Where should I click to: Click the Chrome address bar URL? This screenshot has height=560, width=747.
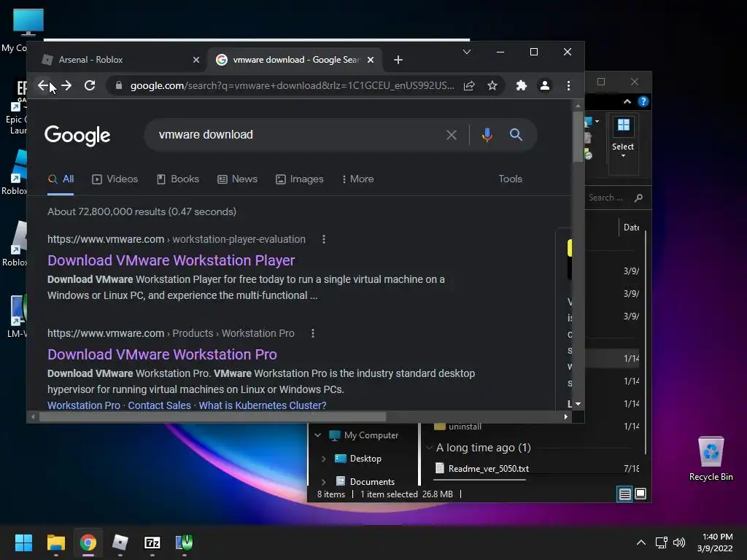coord(292,86)
